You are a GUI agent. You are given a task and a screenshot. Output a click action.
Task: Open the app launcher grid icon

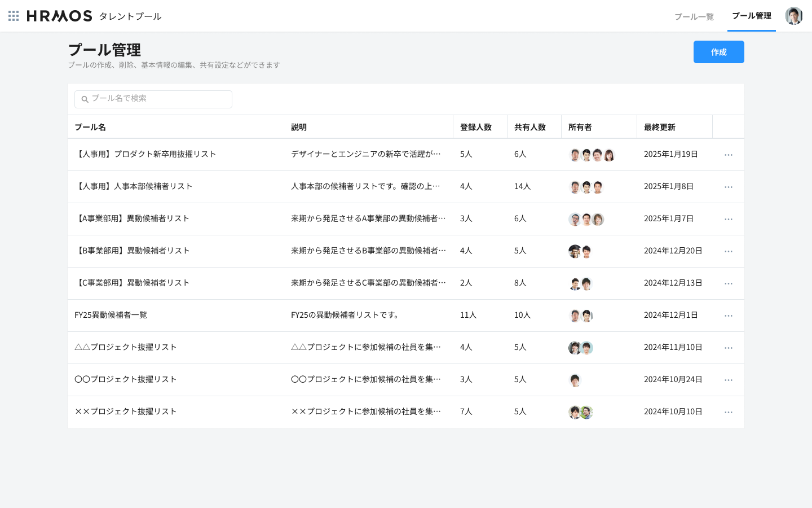[14, 16]
